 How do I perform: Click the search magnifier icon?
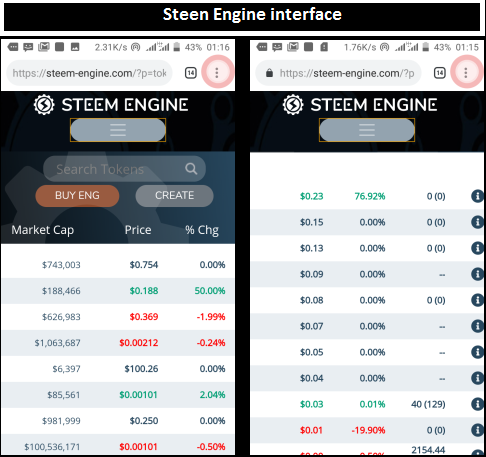(x=191, y=169)
